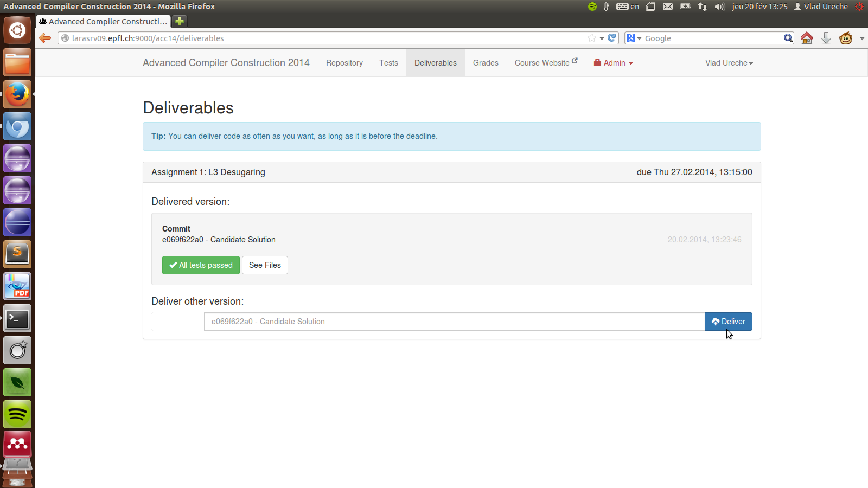
Task: Click the commit timestamp 20.02.2014, 13:23:46
Action: (704, 240)
